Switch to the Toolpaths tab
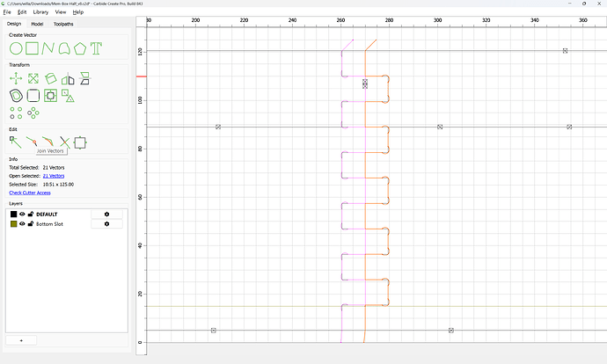 point(63,24)
